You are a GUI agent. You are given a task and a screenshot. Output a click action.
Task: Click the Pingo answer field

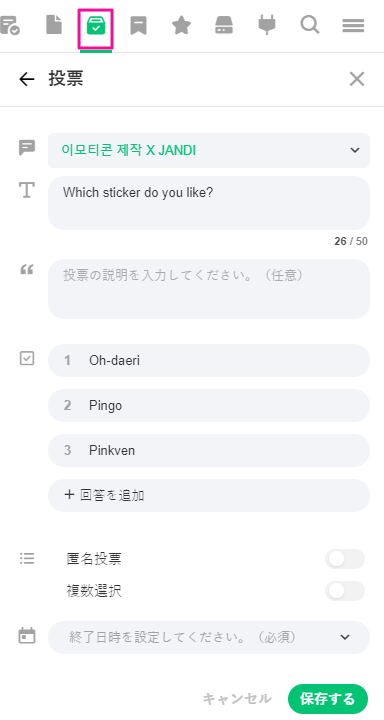(x=209, y=405)
